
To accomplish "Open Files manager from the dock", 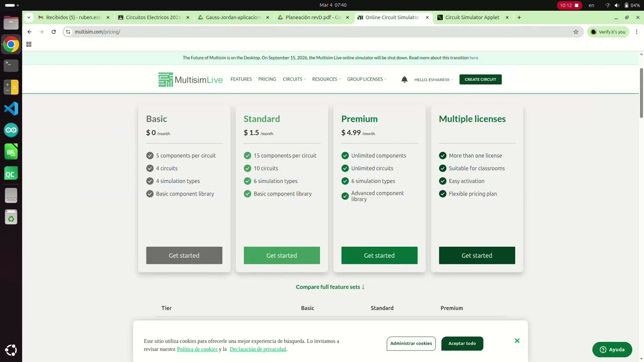I will point(11,23).
